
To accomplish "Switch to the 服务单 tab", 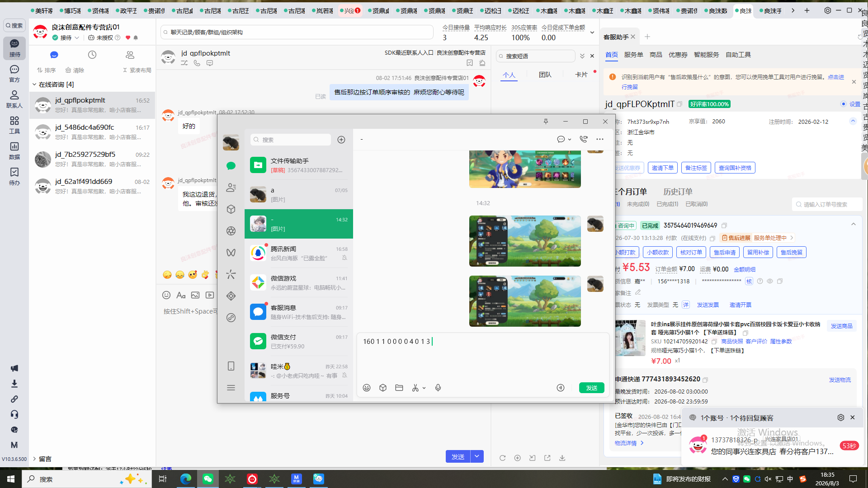I will pos(633,55).
